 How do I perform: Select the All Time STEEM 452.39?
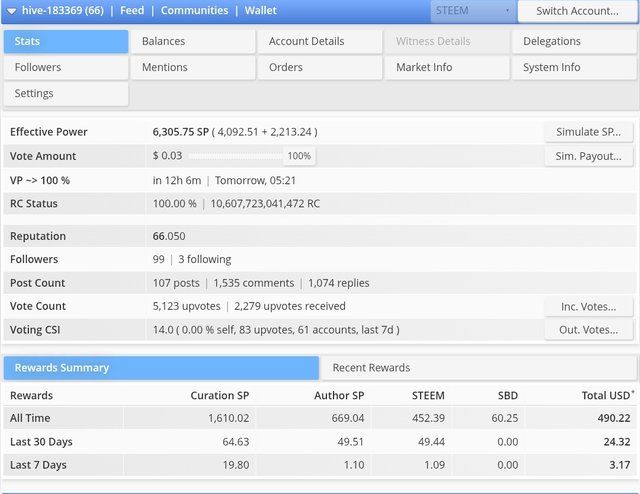[x=429, y=418]
